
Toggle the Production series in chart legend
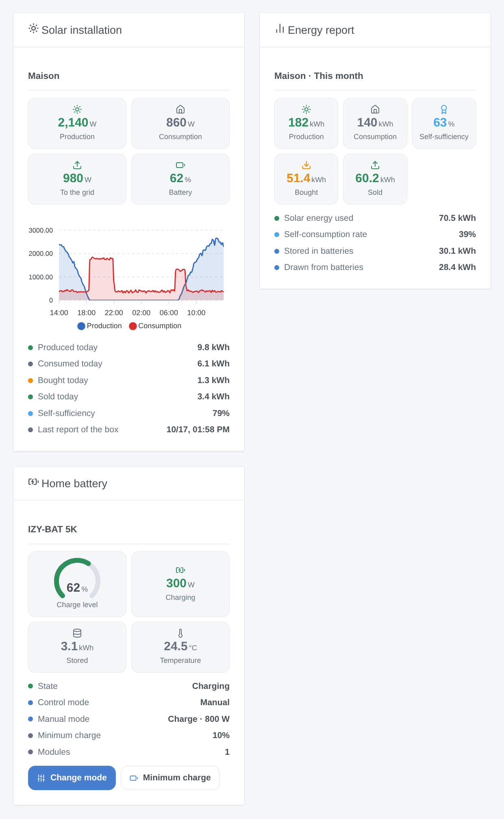(100, 326)
